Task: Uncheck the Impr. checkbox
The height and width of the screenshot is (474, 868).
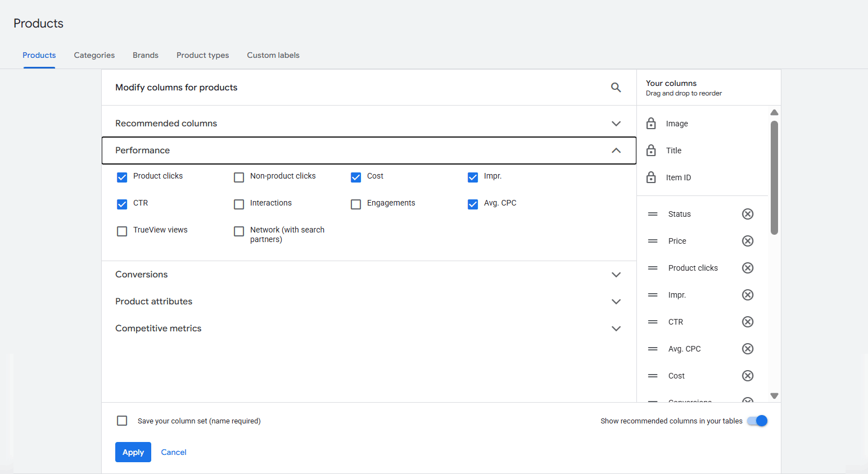Action: (473, 177)
